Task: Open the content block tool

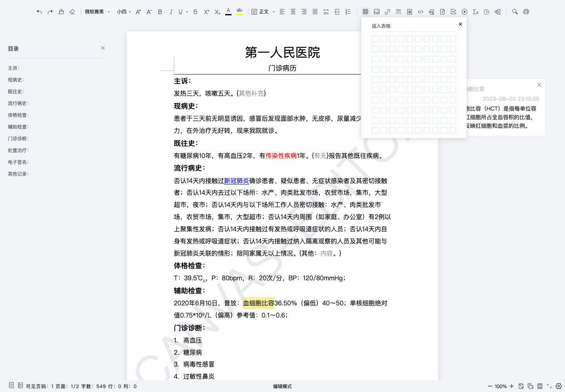Action: pos(498,12)
